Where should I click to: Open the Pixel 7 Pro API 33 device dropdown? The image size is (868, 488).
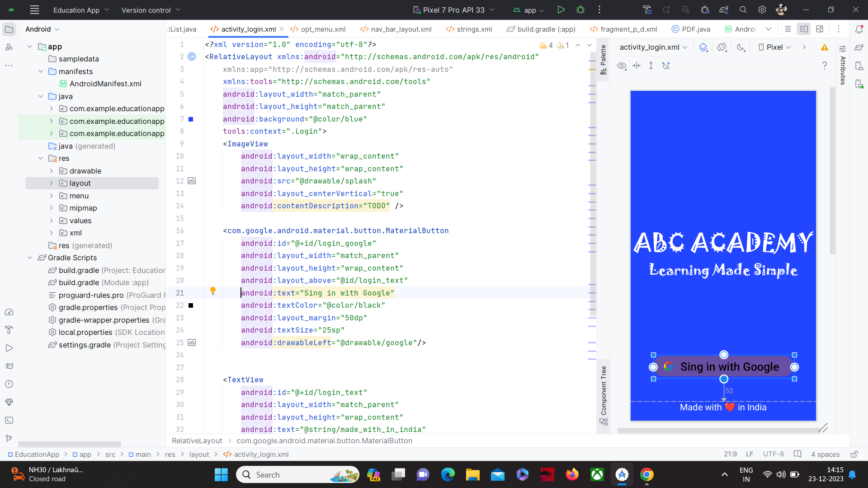point(453,10)
